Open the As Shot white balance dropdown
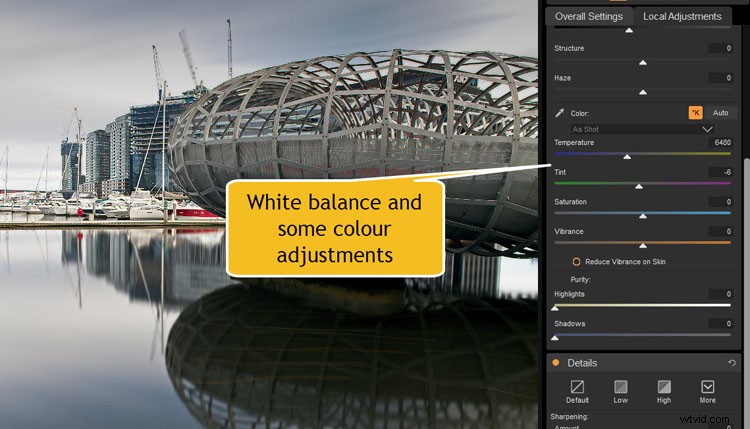Screen dimensions: 750x429 [x=642, y=129]
